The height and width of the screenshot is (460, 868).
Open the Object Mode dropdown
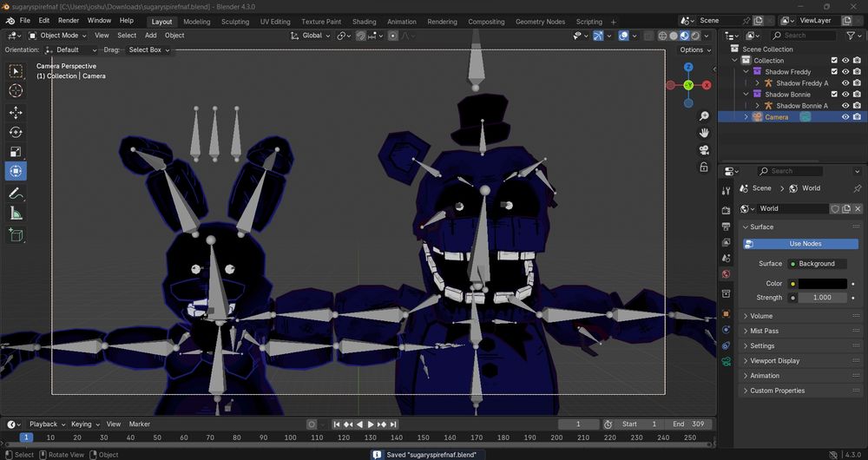(x=57, y=36)
